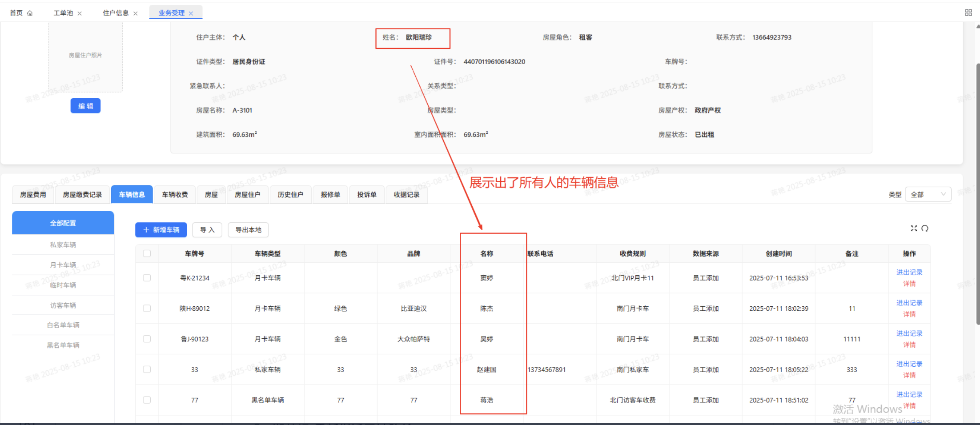
Task: Open the grid layout icon at top right
Action: coord(968,12)
